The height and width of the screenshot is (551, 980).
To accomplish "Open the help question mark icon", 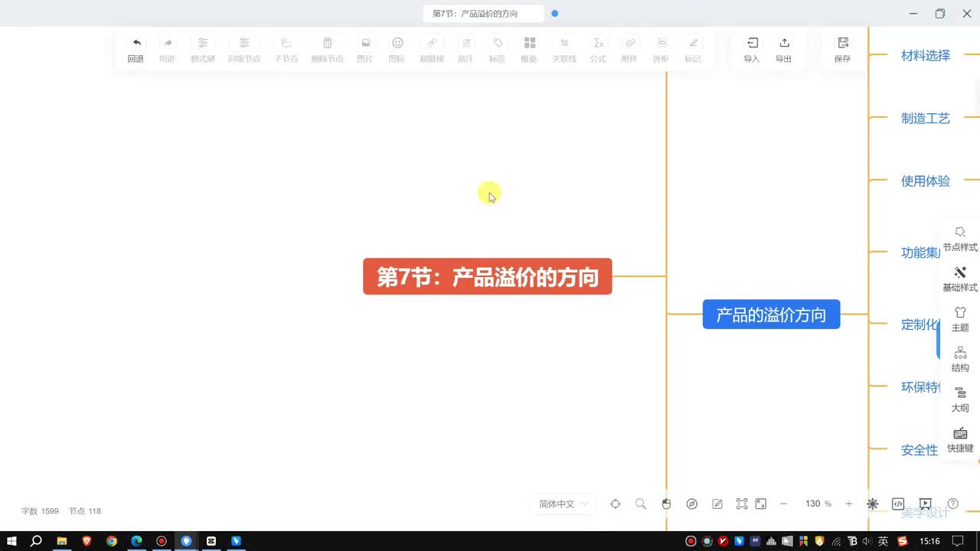I will pos(953,504).
